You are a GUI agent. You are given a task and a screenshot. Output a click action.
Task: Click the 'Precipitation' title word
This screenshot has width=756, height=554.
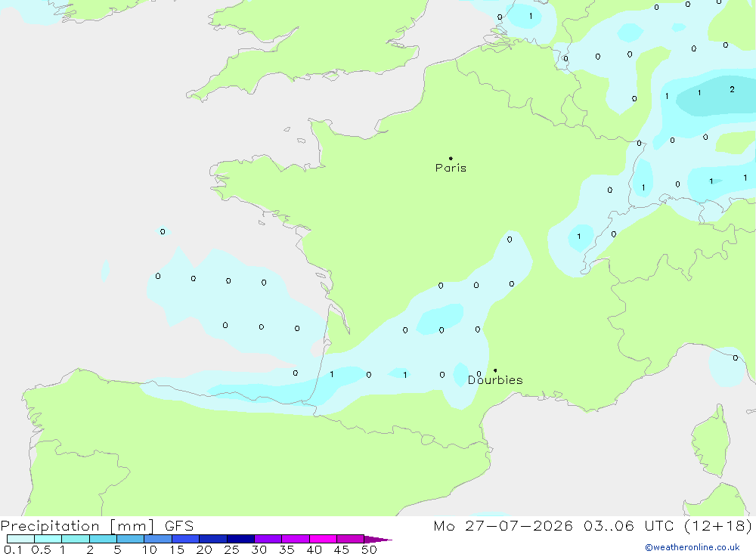tap(50, 526)
